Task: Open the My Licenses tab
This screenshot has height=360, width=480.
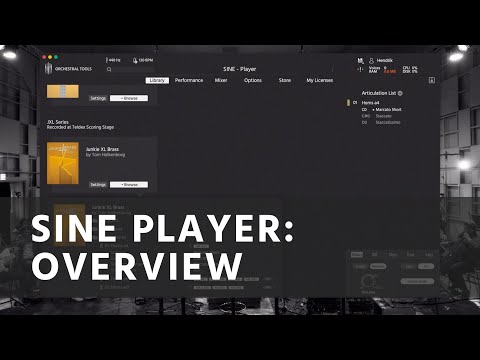Action: click(320, 80)
